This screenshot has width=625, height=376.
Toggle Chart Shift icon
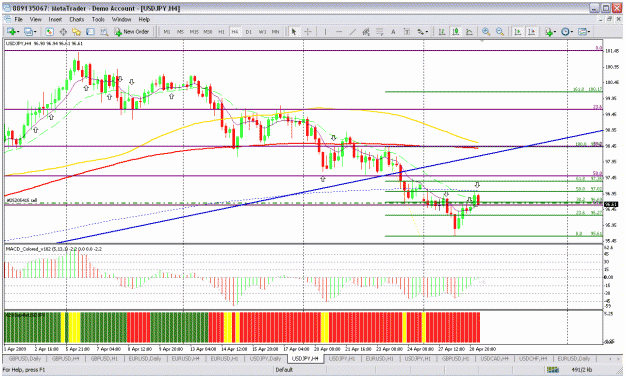click(x=531, y=31)
